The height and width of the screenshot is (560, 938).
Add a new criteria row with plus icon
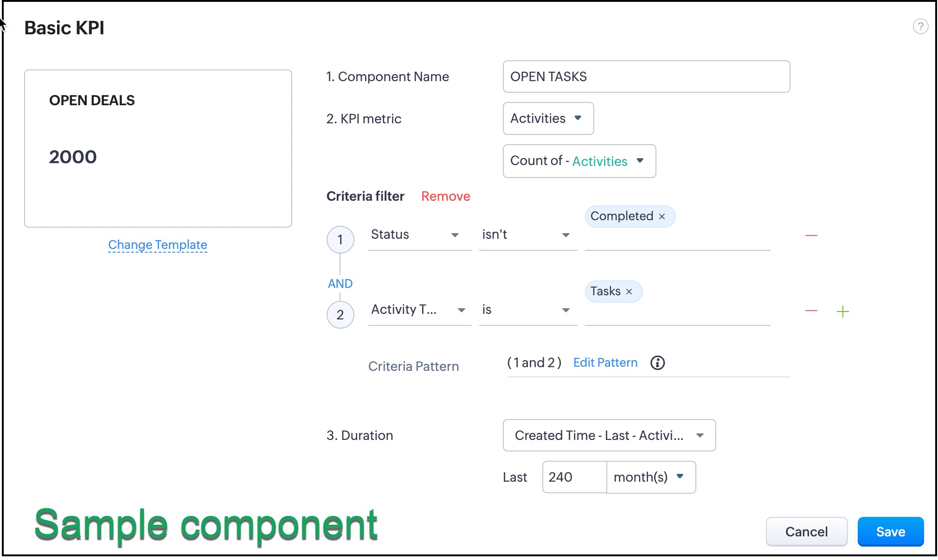[x=842, y=312]
